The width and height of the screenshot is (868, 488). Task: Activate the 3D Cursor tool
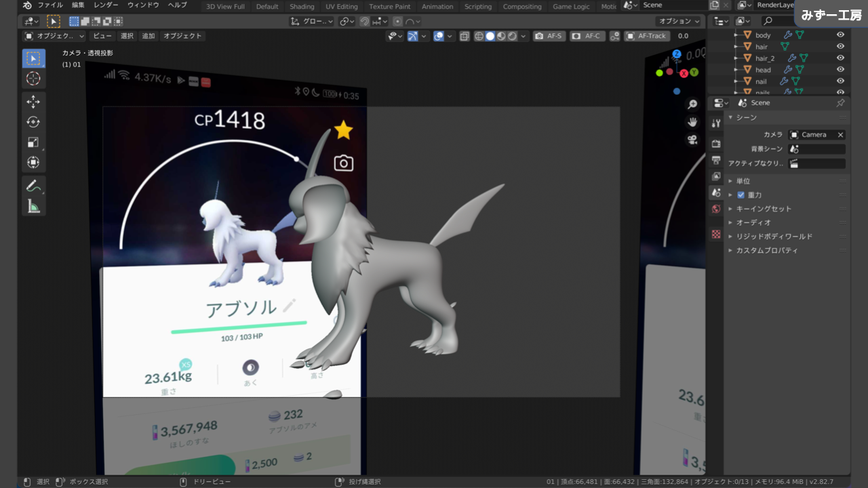coord(33,79)
